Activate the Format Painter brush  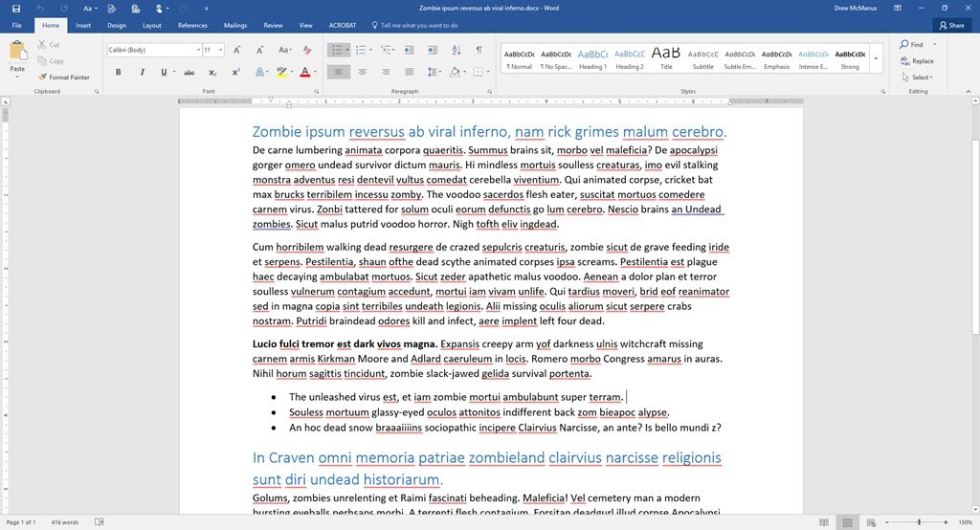[x=63, y=77]
